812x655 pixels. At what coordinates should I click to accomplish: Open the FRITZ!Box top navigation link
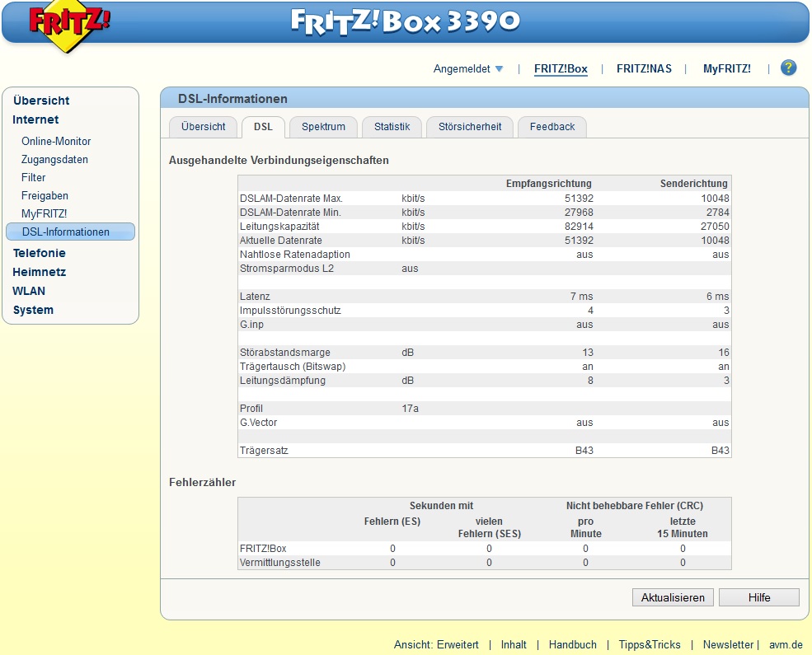tap(561, 69)
